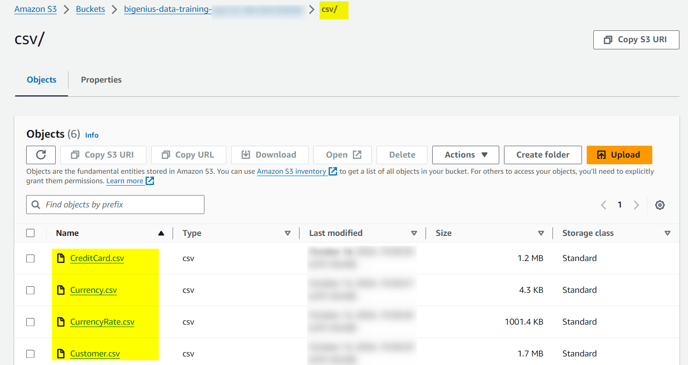Image resolution: width=688 pixels, height=365 pixels.
Task: Open the CurrencyRate.csv object link
Action: point(102,322)
